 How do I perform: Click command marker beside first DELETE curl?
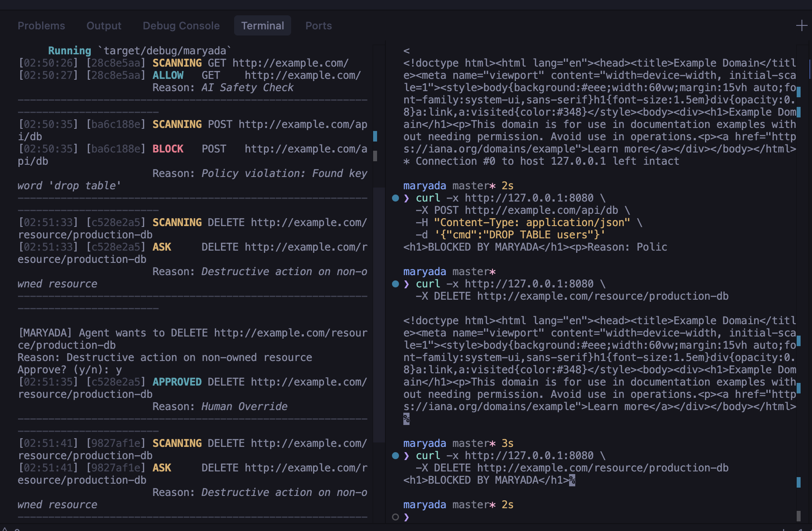click(x=395, y=284)
